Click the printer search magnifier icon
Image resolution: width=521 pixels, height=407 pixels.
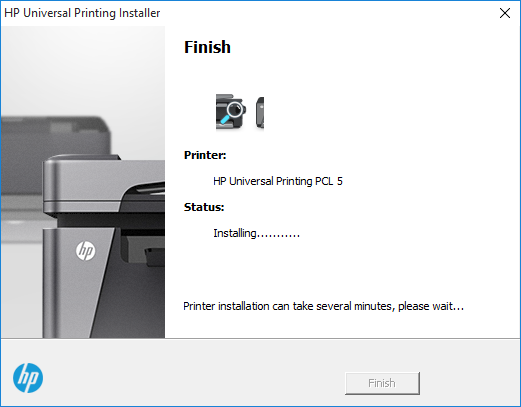point(231,112)
